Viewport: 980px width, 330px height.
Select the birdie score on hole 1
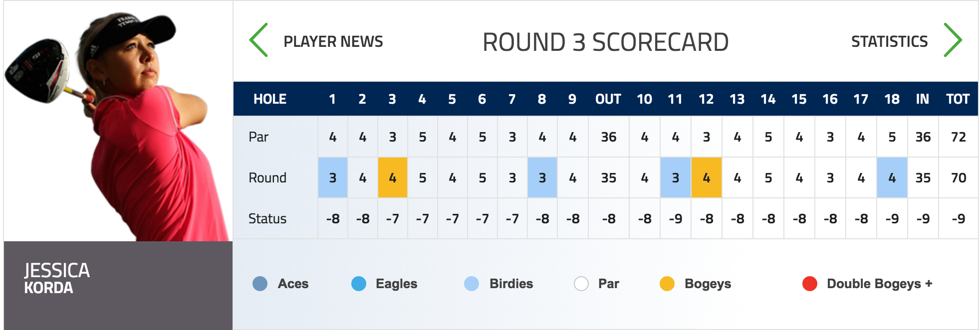pyautogui.click(x=333, y=177)
